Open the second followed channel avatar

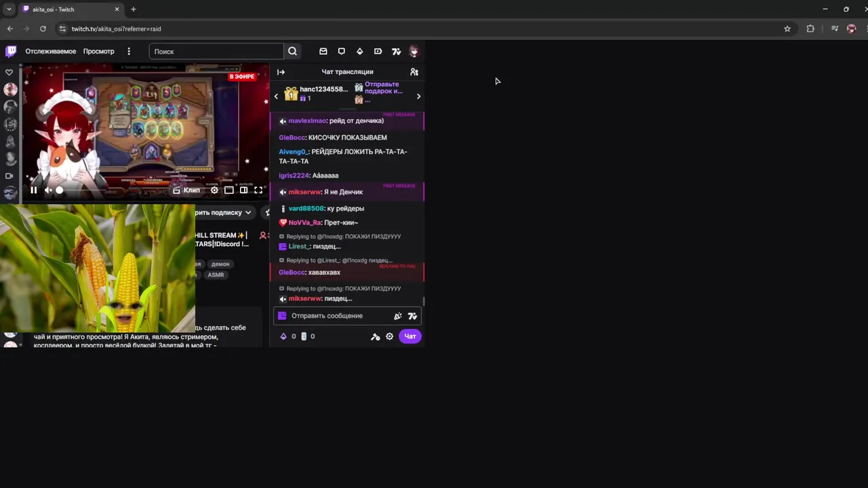coord(10,107)
